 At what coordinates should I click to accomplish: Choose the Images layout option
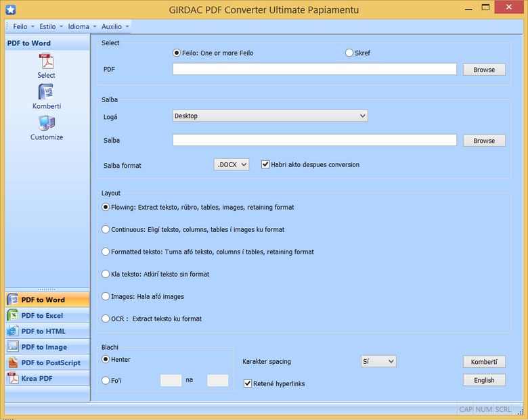click(x=106, y=296)
